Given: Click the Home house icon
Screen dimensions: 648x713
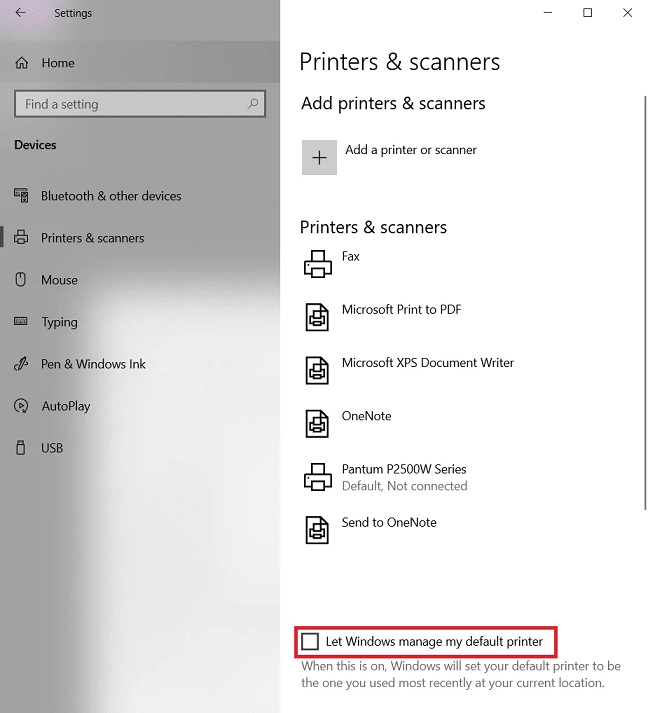Looking at the screenshot, I should click(22, 63).
